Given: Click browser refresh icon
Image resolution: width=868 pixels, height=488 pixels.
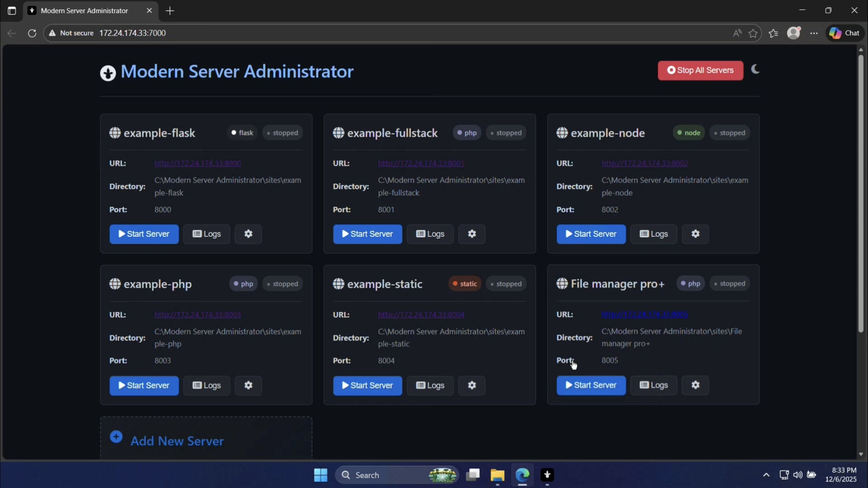Looking at the screenshot, I should [32, 33].
